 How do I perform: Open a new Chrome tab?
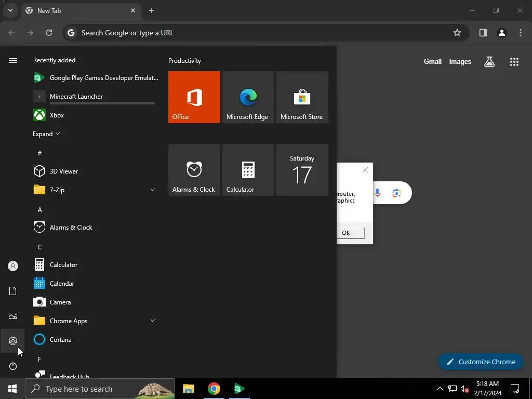tap(152, 10)
